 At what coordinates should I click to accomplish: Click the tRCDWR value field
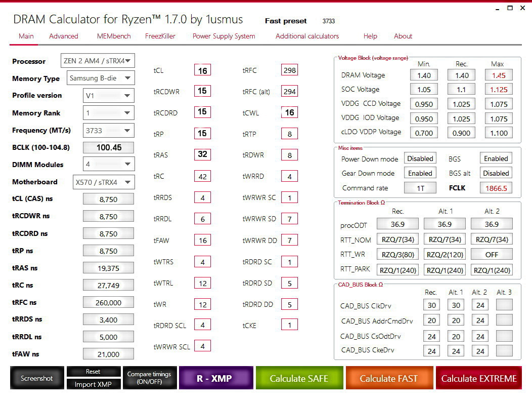point(203,91)
